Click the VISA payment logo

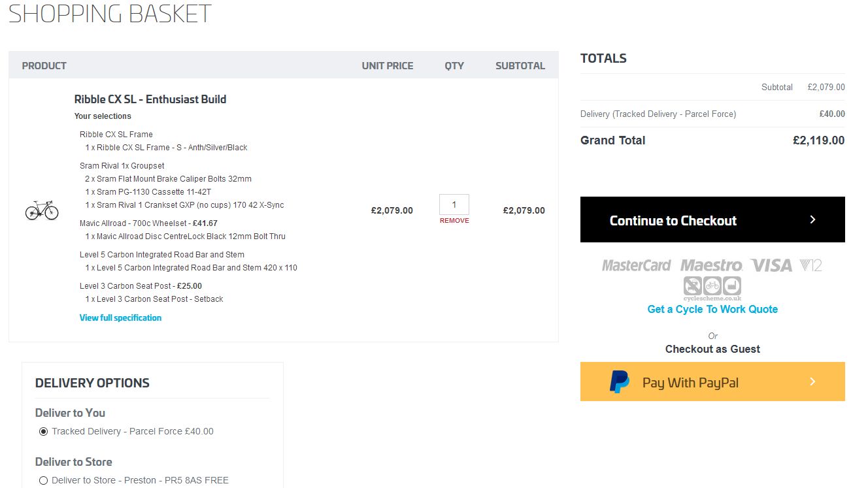[771, 265]
